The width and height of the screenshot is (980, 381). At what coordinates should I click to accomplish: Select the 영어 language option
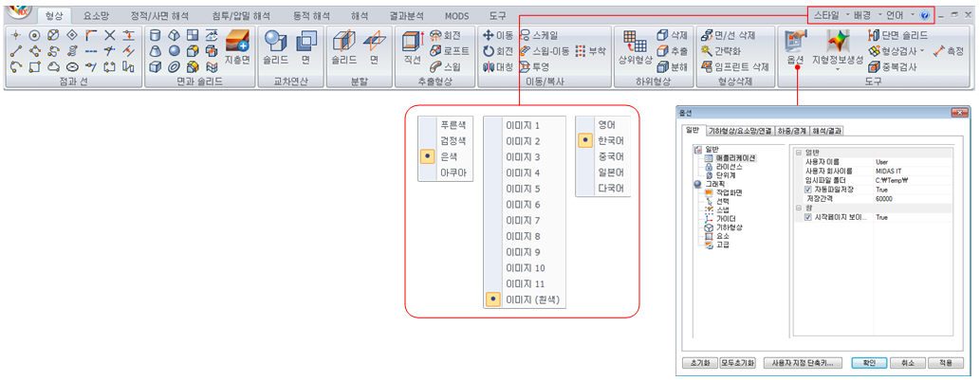[x=603, y=124]
